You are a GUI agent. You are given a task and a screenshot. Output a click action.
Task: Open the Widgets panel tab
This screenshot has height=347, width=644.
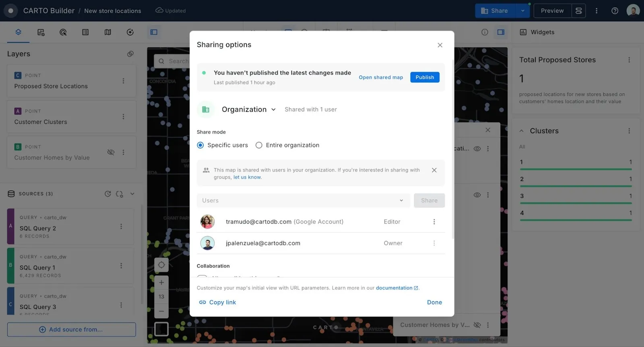click(537, 32)
